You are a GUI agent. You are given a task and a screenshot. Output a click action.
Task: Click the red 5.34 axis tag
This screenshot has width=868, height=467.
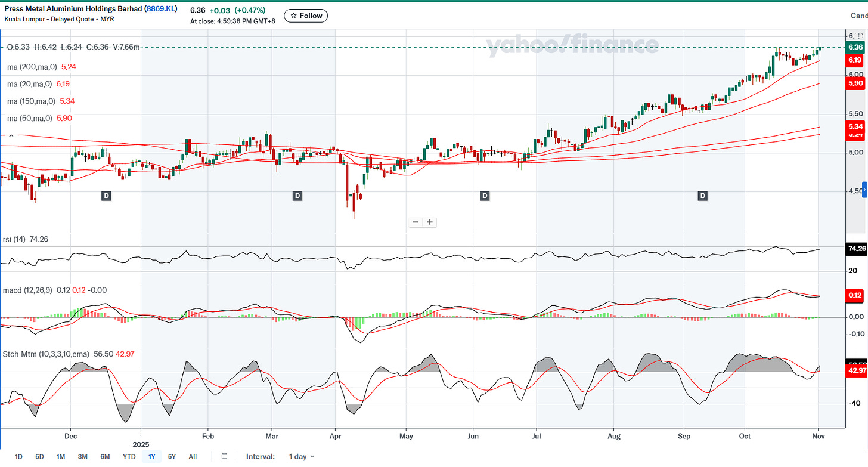(855, 126)
